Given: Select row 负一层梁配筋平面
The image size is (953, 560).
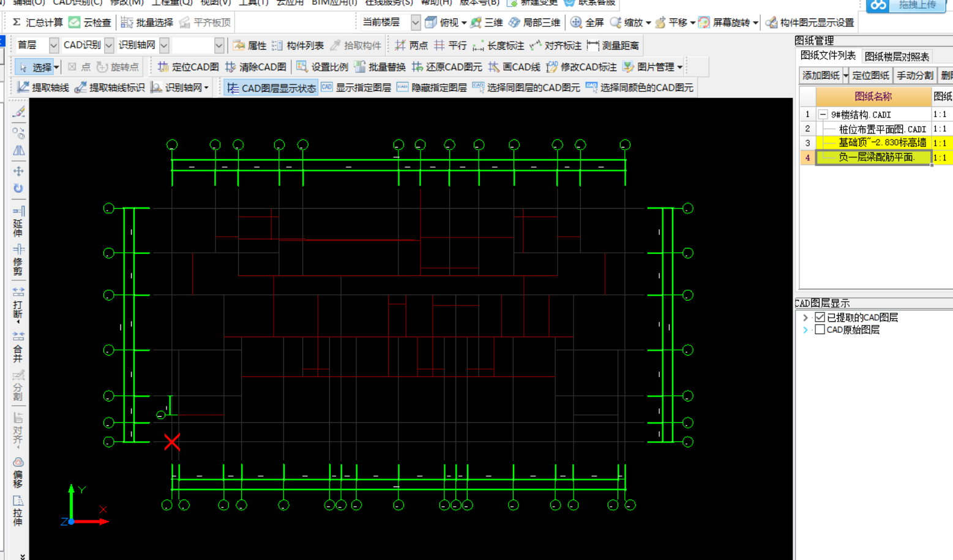Looking at the screenshot, I should [874, 157].
